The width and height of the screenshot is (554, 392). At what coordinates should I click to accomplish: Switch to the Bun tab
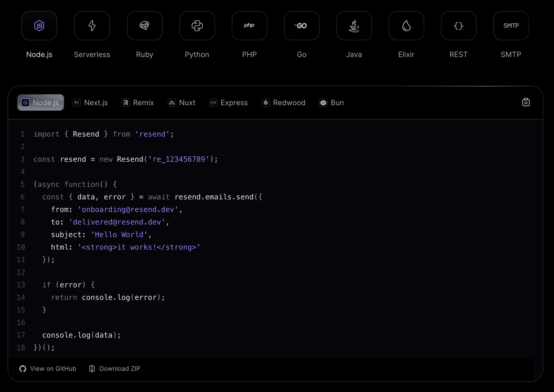[x=332, y=103]
